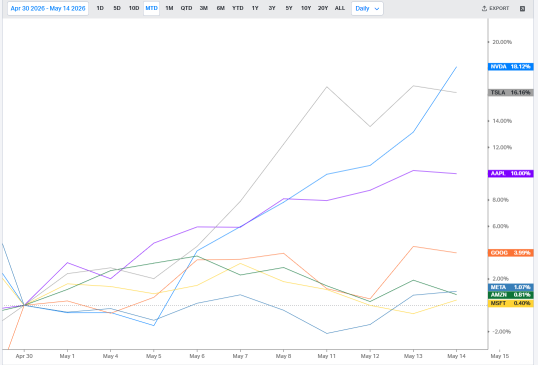Choose the ALL time range
The height and width of the screenshot is (365, 538).
(x=340, y=8)
